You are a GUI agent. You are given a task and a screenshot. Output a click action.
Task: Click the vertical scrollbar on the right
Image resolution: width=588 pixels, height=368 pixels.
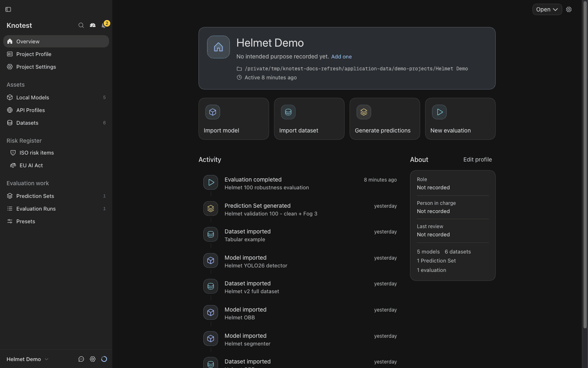pos(585,165)
